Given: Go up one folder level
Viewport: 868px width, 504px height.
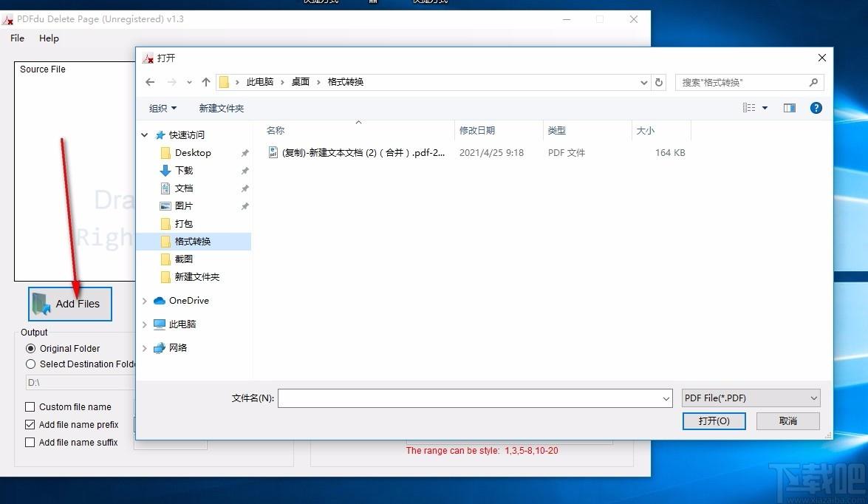Looking at the screenshot, I should coord(206,82).
